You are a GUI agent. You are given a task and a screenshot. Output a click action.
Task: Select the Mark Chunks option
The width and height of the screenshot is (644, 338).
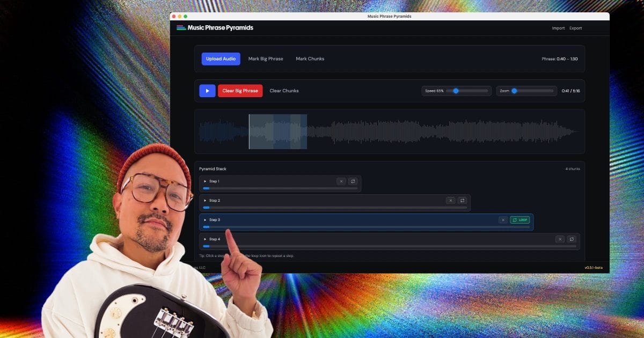pyautogui.click(x=310, y=59)
